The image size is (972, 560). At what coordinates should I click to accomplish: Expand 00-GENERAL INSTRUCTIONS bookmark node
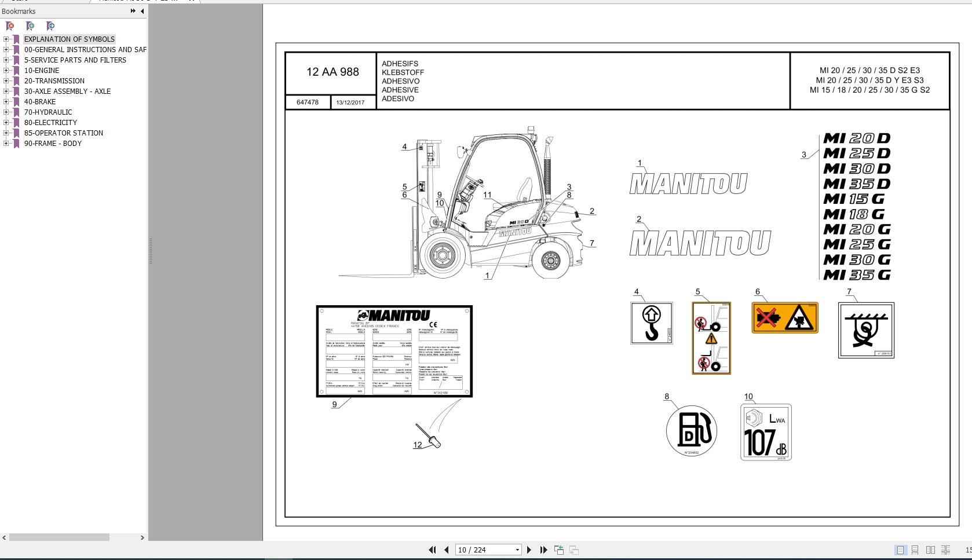coord(6,50)
